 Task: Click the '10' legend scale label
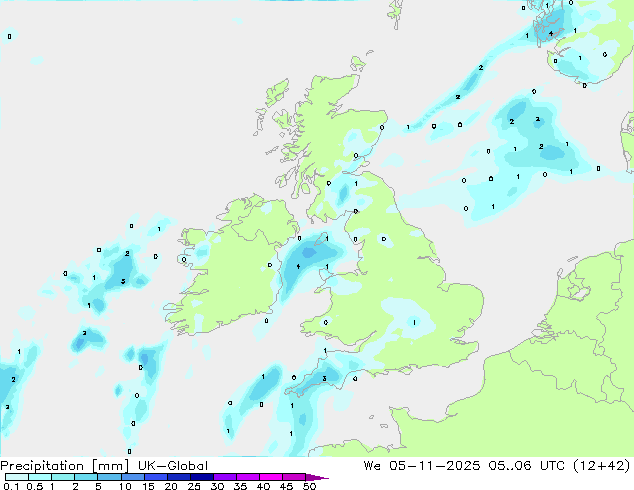point(125,486)
